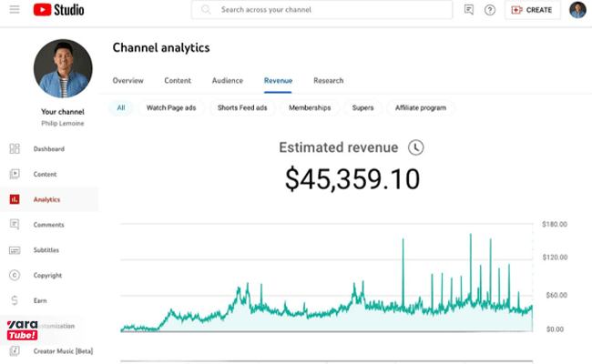Switch to the Research tab
Screen dimensions: 592x364
pyautogui.click(x=329, y=81)
